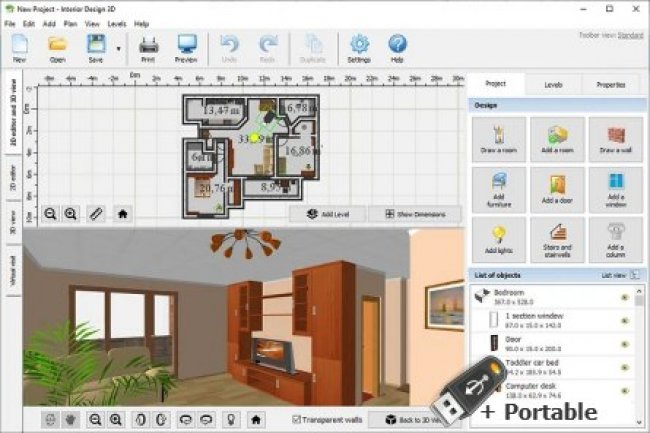
Task: Click the Draw a room tool
Action: (x=499, y=139)
